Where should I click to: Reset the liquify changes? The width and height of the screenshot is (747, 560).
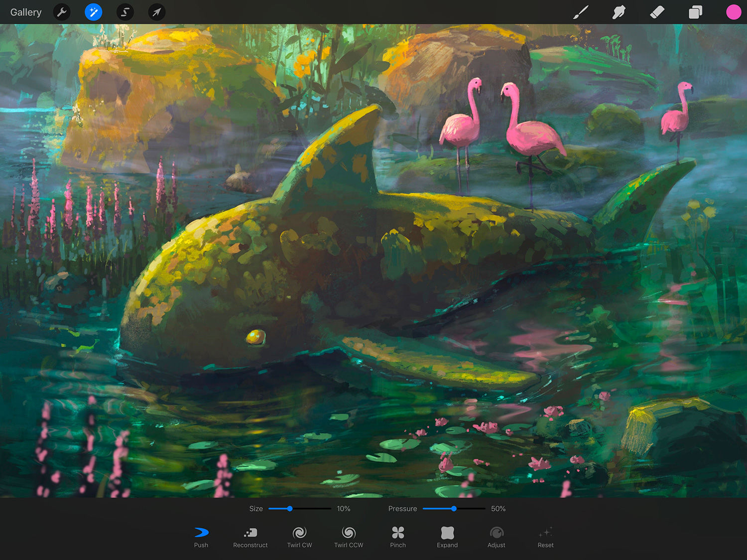pyautogui.click(x=546, y=537)
